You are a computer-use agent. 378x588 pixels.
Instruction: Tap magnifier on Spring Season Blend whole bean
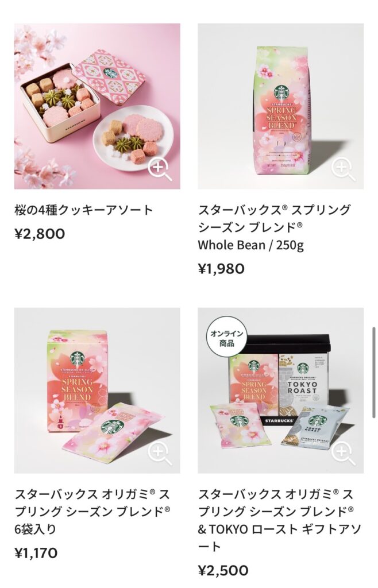click(343, 169)
